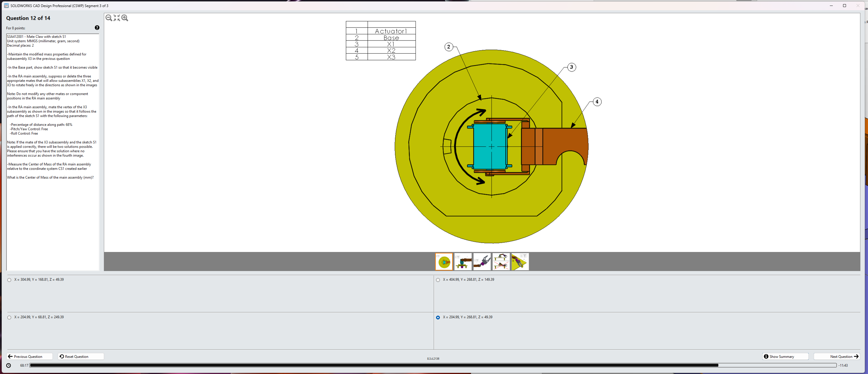Screen dimensions: 868x374
Task: Open the gripper claw close-up thumbnail
Action: [x=482, y=262]
